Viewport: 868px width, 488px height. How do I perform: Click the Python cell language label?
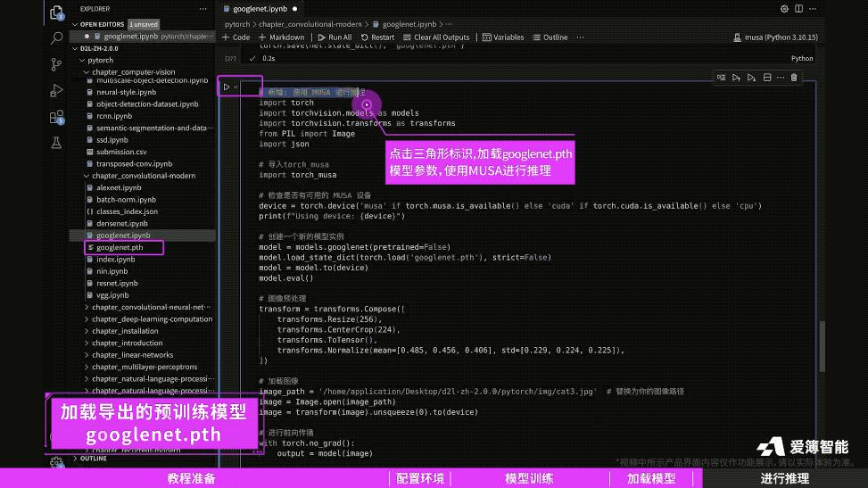[x=802, y=59]
